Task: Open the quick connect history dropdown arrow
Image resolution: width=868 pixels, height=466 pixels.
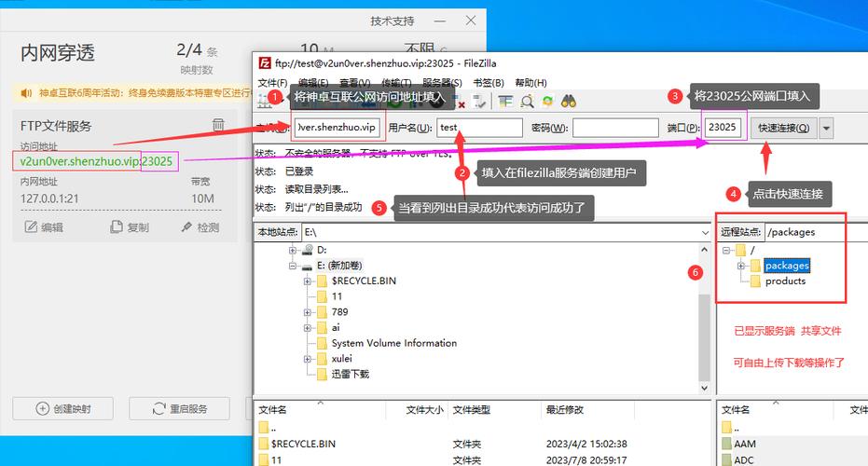Action: point(826,129)
